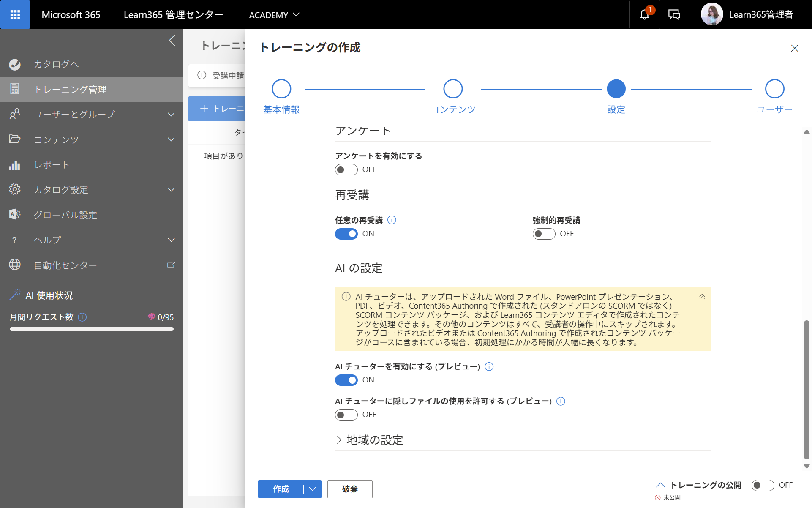Image resolution: width=812 pixels, height=508 pixels.
Task: Collapse the left sidebar with the arrow
Action: point(172,41)
